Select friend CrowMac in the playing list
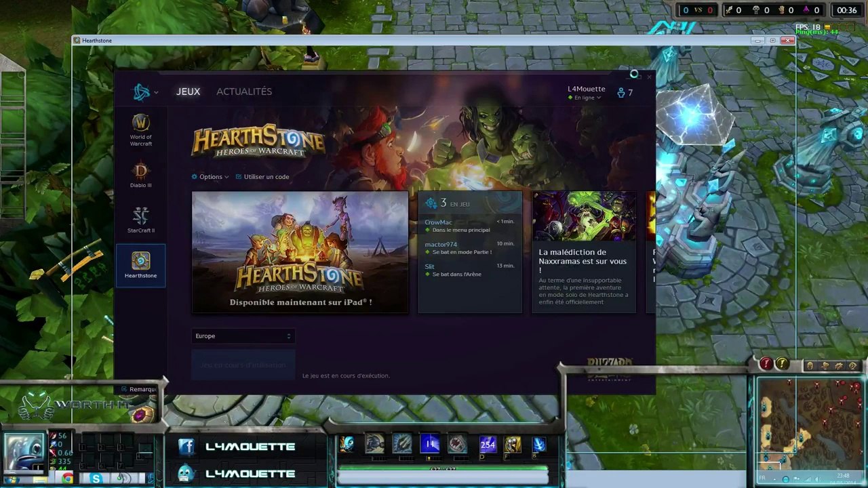The image size is (868, 488). 469,226
